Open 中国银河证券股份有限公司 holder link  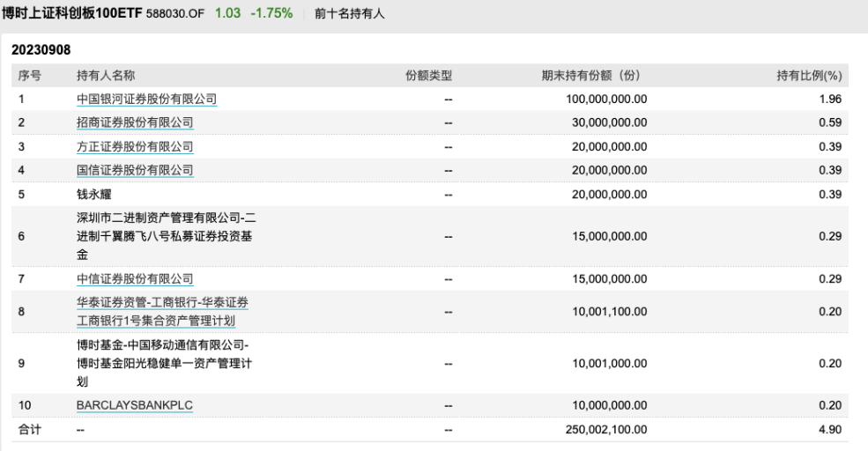pyautogui.click(x=146, y=99)
